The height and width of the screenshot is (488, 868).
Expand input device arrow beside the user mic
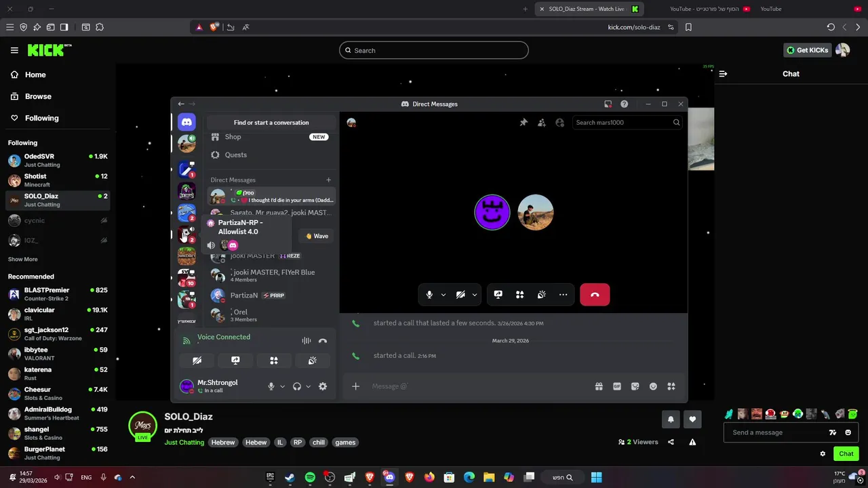click(x=283, y=386)
